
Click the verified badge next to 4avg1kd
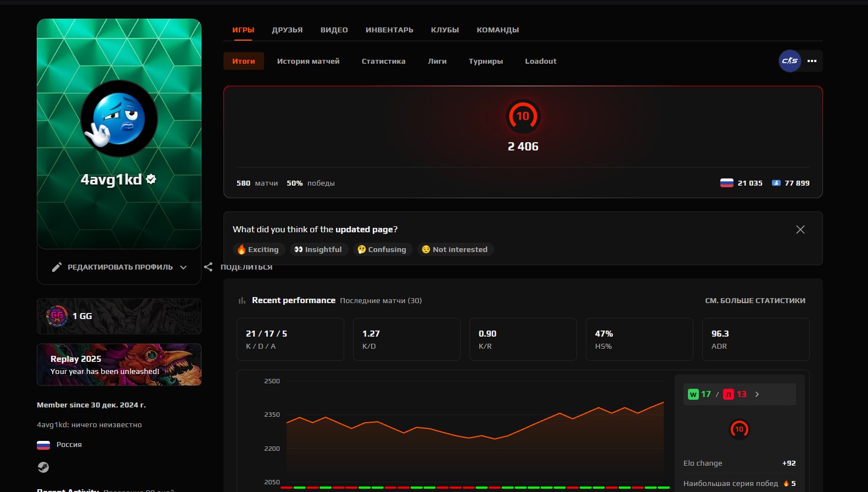click(152, 179)
